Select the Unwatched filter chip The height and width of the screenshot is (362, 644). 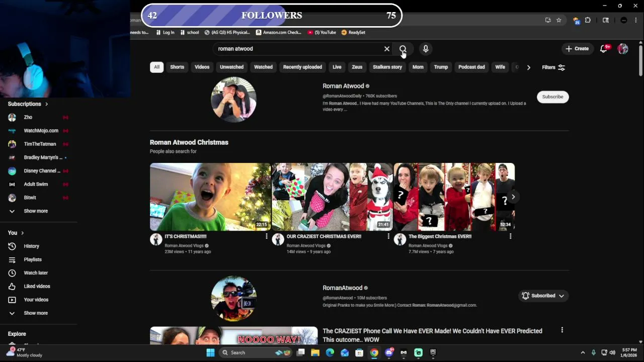(x=231, y=67)
